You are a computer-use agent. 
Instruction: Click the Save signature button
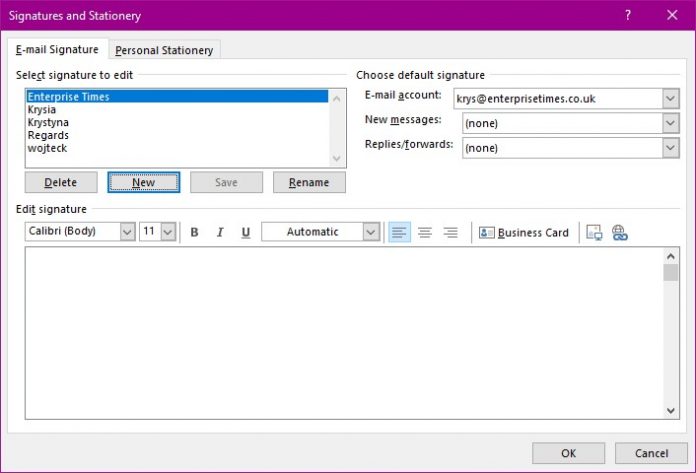pyautogui.click(x=226, y=182)
